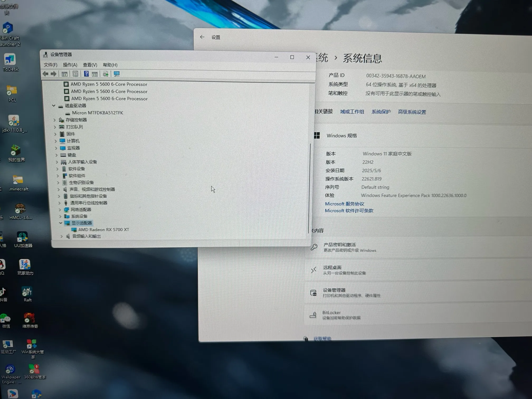Open 设备管理器 entry in Settings
The image size is (532, 399).
[419, 292]
